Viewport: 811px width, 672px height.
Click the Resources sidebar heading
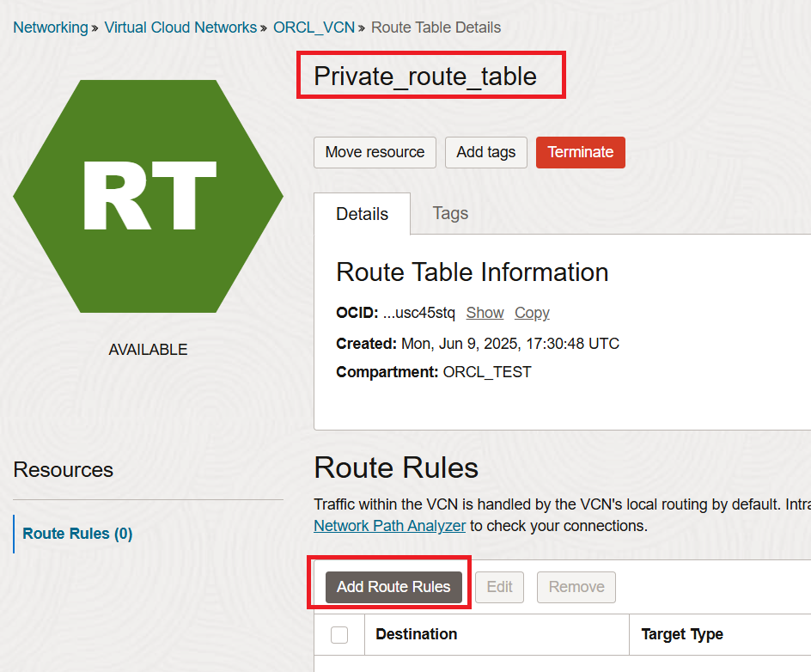(x=63, y=470)
